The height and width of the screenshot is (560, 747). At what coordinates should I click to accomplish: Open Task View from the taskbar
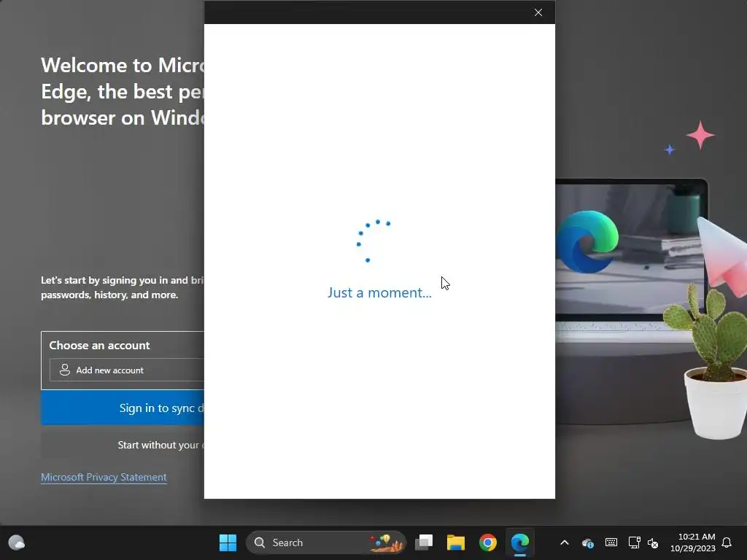click(424, 542)
